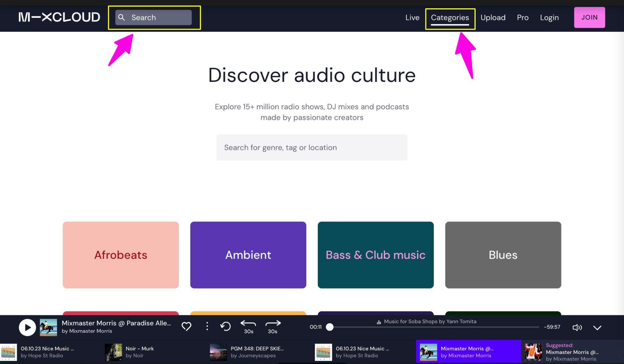Screen dimensions: 624x364
Task: Open the Ambient category card
Action: (248, 255)
